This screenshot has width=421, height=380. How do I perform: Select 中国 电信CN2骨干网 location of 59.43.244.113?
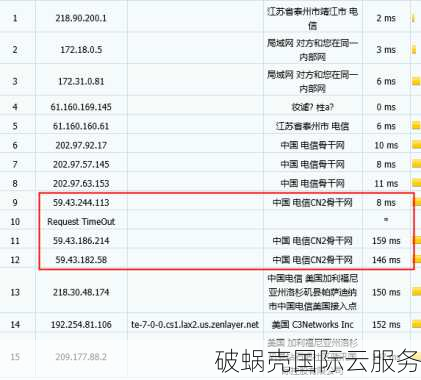click(312, 203)
